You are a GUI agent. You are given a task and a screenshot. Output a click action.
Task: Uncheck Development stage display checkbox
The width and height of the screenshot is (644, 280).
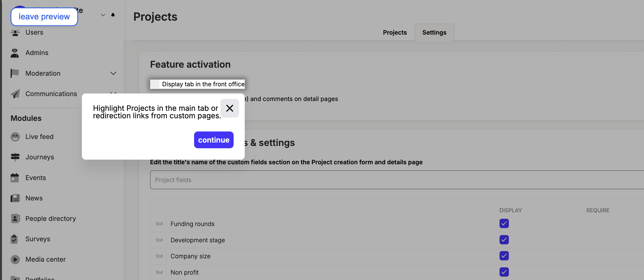(x=504, y=240)
